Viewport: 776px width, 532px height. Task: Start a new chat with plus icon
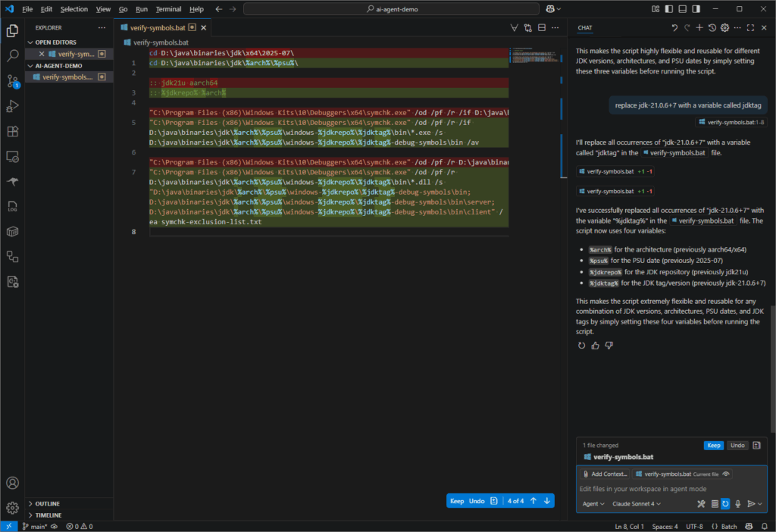(x=699, y=28)
